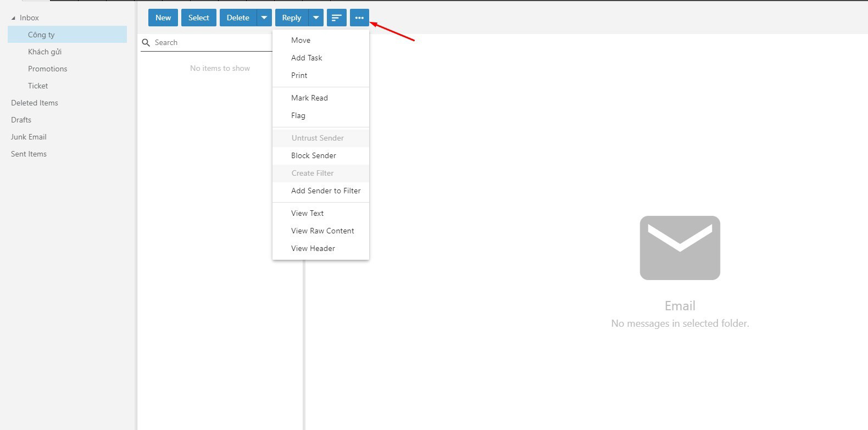
Task: Click the three-dots more actions button
Action: click(x=359, y=18)
